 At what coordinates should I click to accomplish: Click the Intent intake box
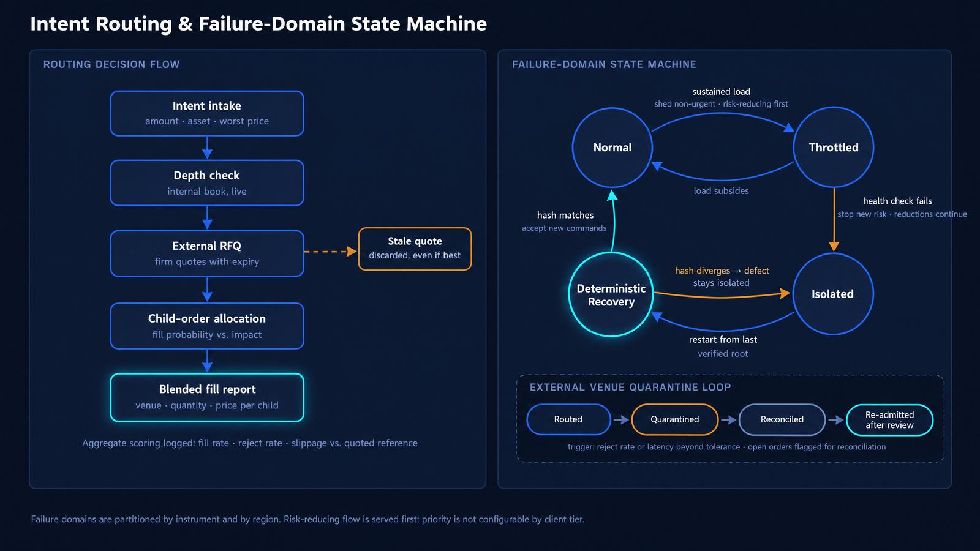207,113
